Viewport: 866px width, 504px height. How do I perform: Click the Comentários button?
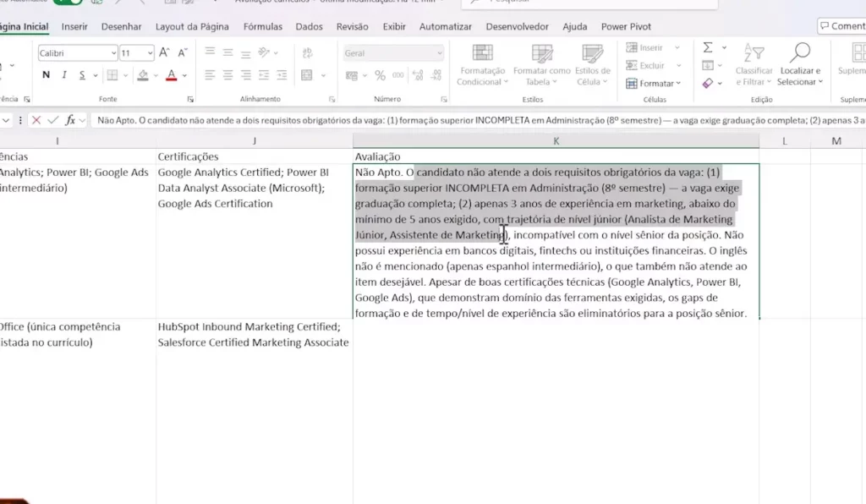pos(841,26)
